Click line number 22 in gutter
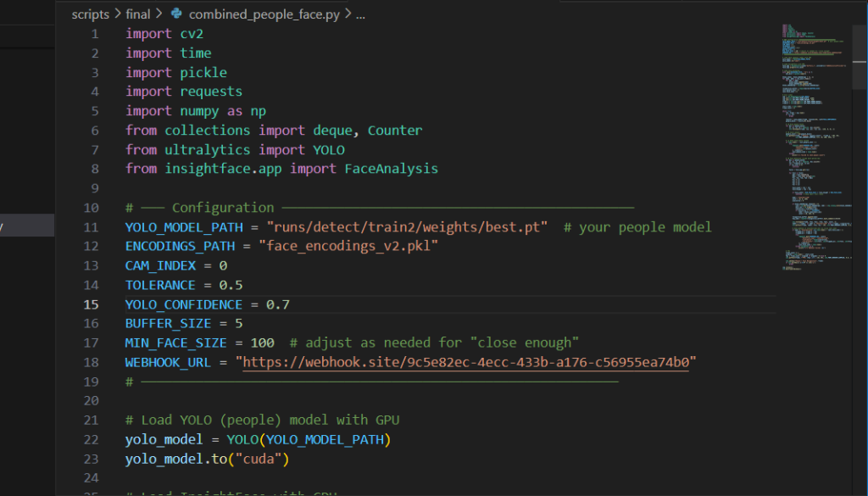This screenshot has height=496, width=868. [x=91, y=439]
